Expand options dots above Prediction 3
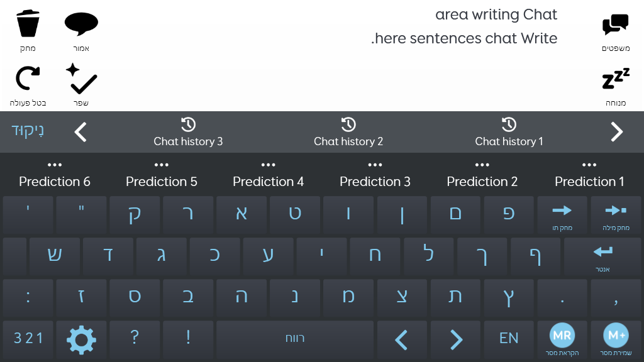 pyautogui.click(x=375, y=165)
